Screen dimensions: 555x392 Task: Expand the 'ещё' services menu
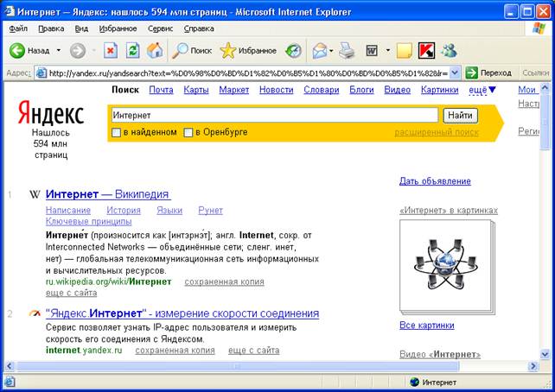pyautogui.click(x=482, y=90)
